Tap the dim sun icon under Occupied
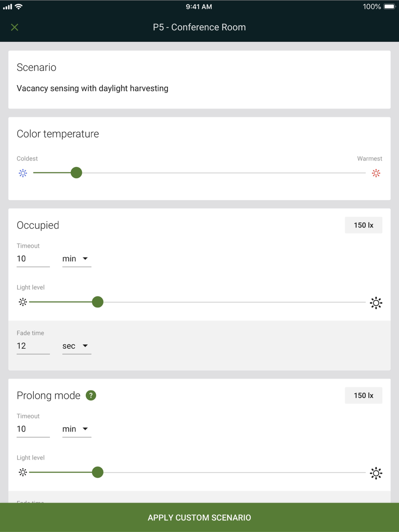 pyautogui.click(x=23, y=302)
